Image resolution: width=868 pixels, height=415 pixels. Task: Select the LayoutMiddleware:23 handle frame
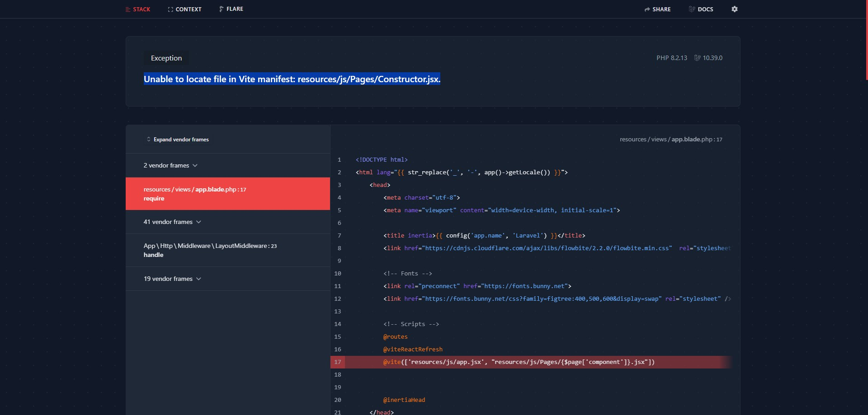pyautogui.click(x=228, y=250)
